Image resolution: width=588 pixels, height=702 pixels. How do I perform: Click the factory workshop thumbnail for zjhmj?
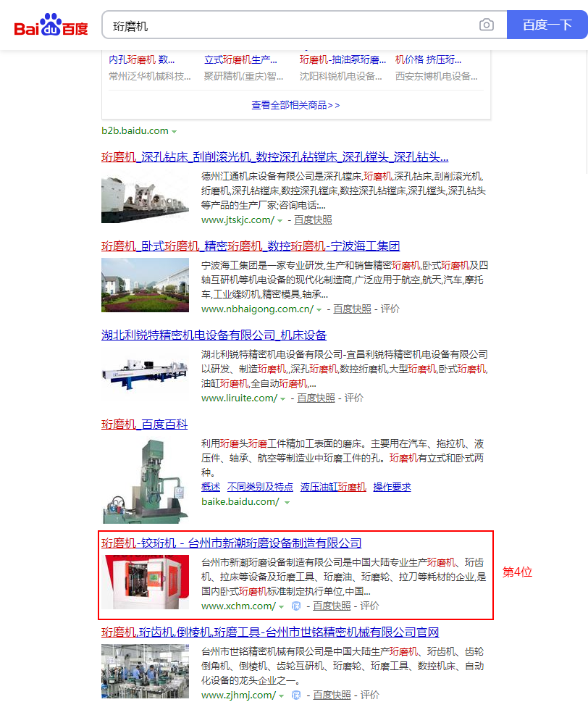145,671
